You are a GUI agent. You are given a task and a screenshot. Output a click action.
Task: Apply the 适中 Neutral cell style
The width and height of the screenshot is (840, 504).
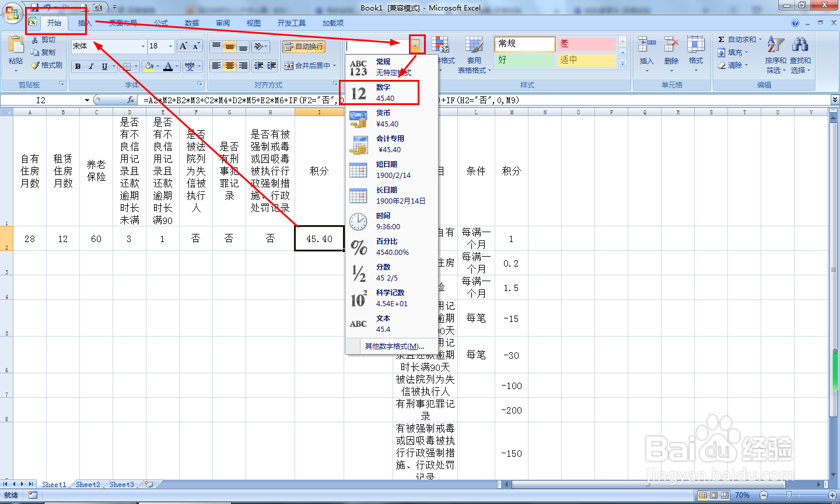coord(586,60)
